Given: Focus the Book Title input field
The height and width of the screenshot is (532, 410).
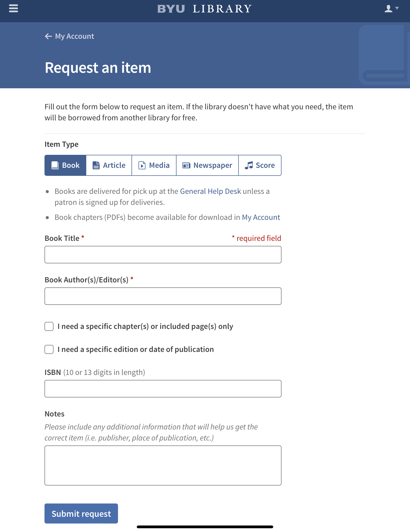Looking at the screenshot, I should pyautogui.click(x=163, y=255).
